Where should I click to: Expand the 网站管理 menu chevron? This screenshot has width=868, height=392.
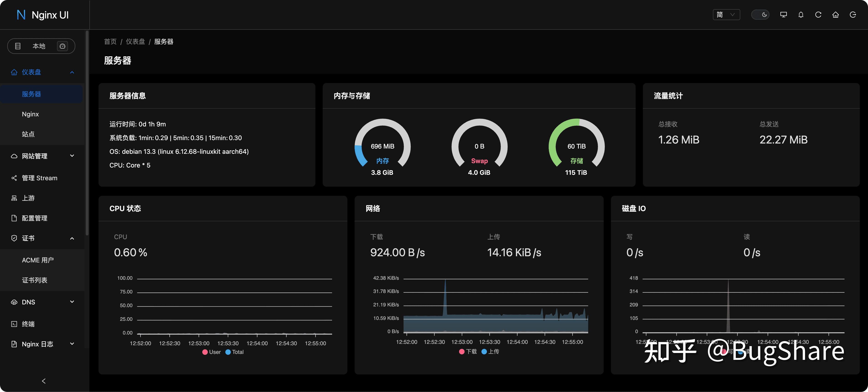(72, 156)
